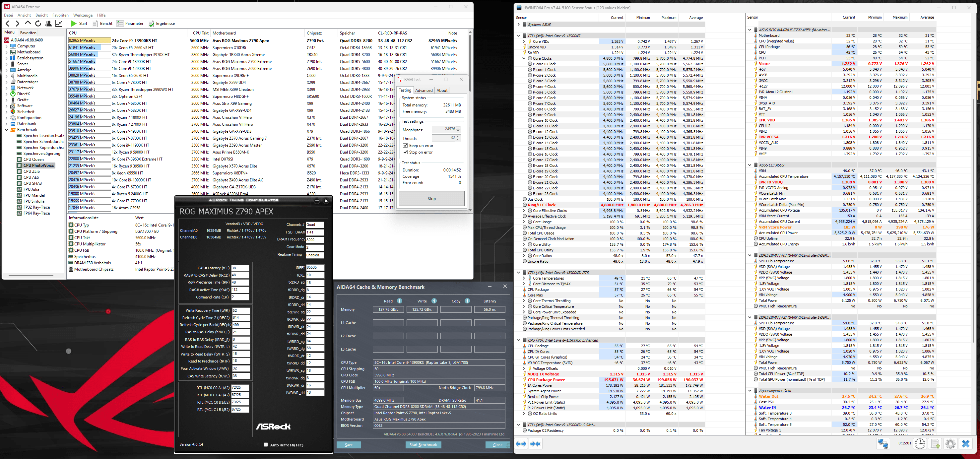
Task: Click HWiNFO expand-columns double arrow icon
Action: [x=521, y=444]
